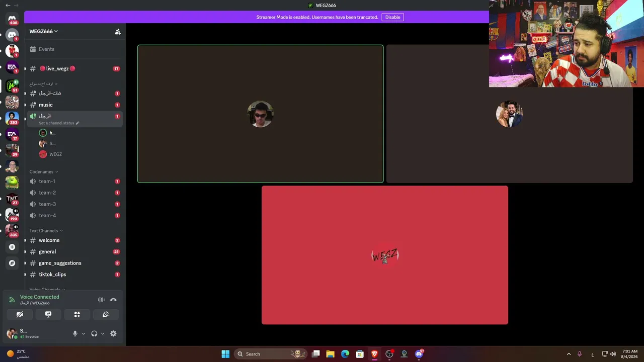Open the game_suggestions channel
This screenshot has width=644, height=362.
point(74,263)
